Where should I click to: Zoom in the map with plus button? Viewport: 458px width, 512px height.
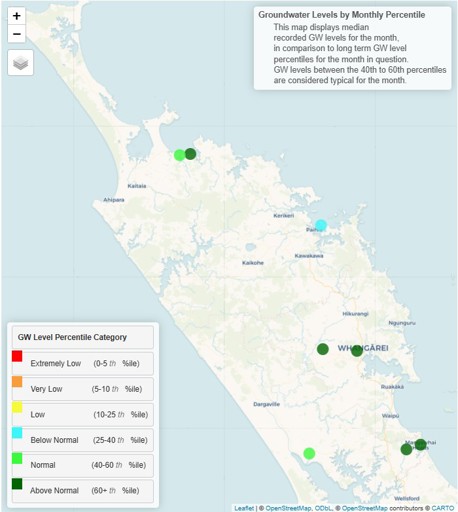(17, 16)
